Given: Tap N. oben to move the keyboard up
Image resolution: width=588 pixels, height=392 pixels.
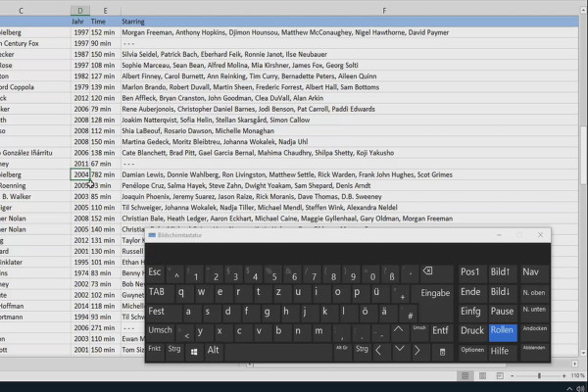Looking at the screenshot, I should 534,293.
